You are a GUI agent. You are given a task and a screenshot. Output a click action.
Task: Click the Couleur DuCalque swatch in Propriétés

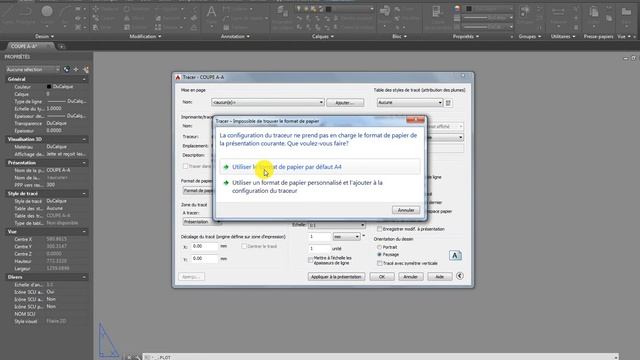pos(49,87)
